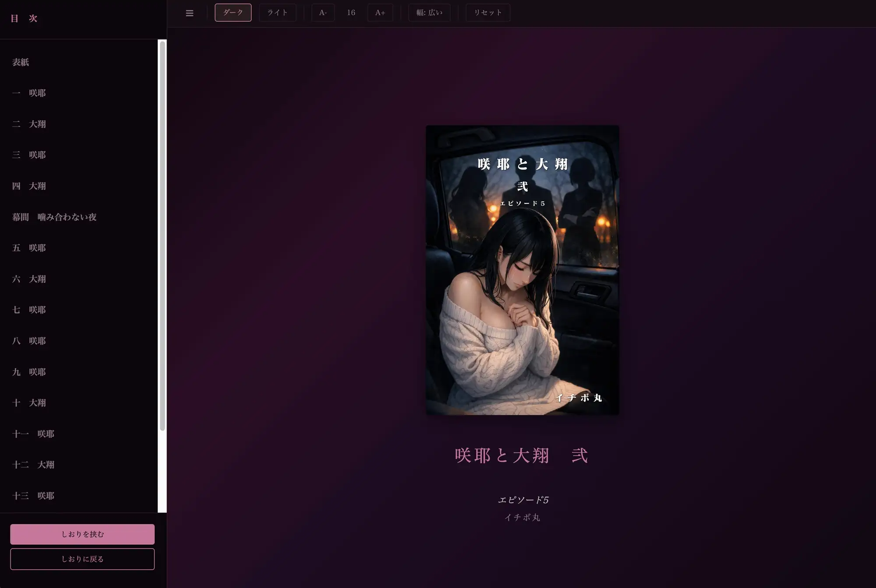
Task: Enable the ダーク theme
Action: [x=233, y=13]
